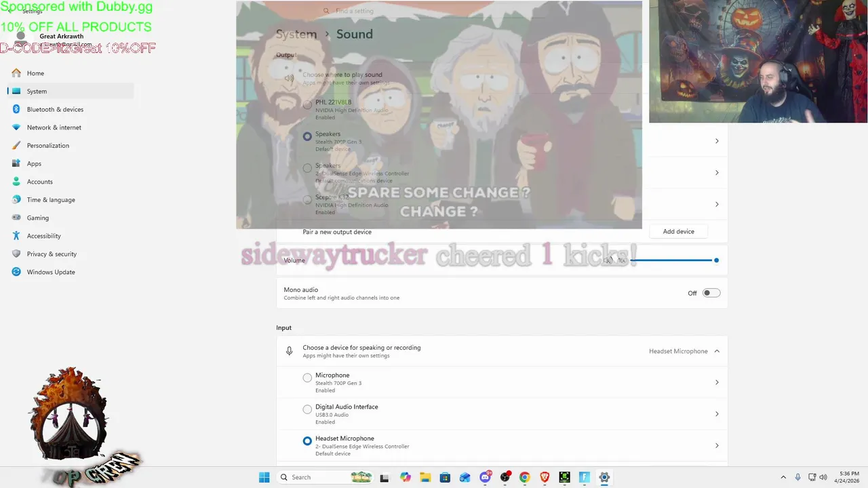Click the Accessibility figure icon

[x=16, y=236]
